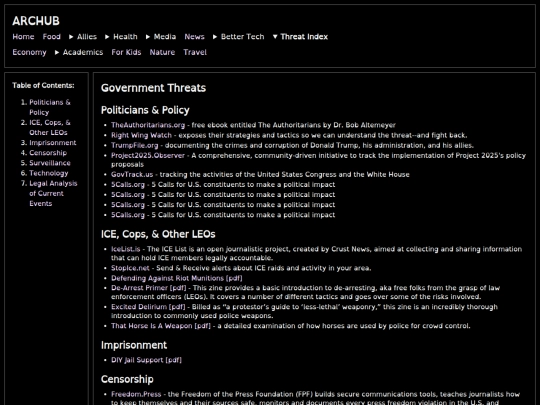Click the ICE, Cops, & Other LEOs section heading

pos(158,234)
